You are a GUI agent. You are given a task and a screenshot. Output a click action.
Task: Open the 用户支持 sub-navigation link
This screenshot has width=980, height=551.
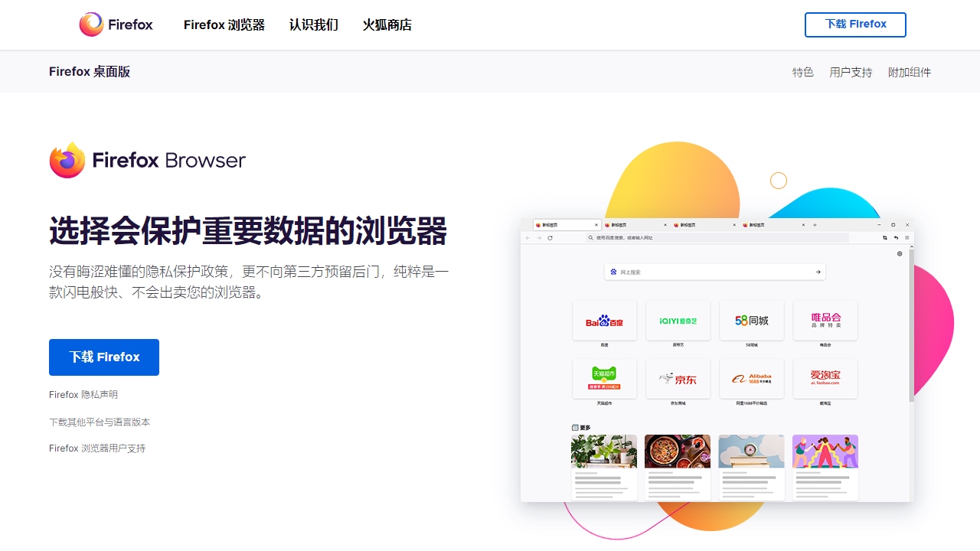(x=851, y=72)
